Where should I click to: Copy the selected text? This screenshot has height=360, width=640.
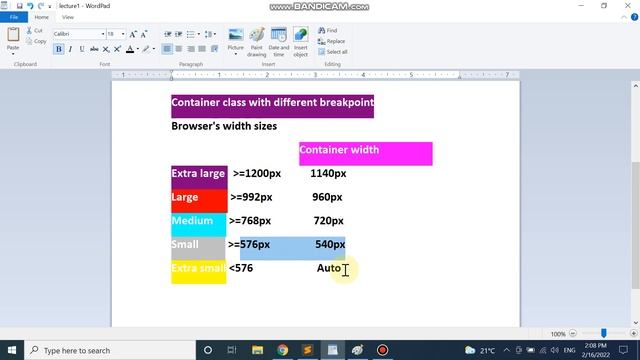click(36, 41)
